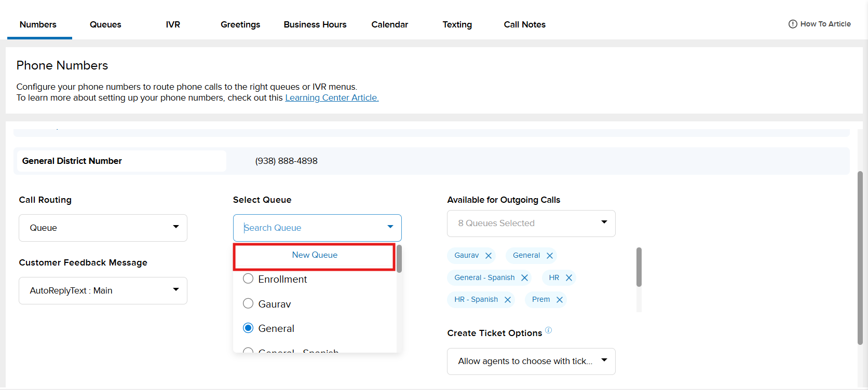Viewport: 868px width, 390px height.
Task: Select the Enrollment queue radio button
Action: [248, 279]
